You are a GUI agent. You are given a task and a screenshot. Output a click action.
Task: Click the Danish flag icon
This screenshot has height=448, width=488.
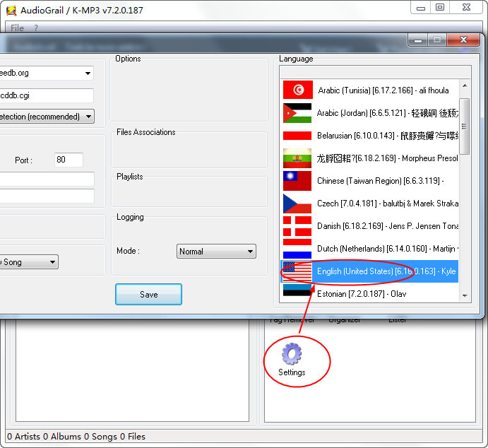coord(297,226)
